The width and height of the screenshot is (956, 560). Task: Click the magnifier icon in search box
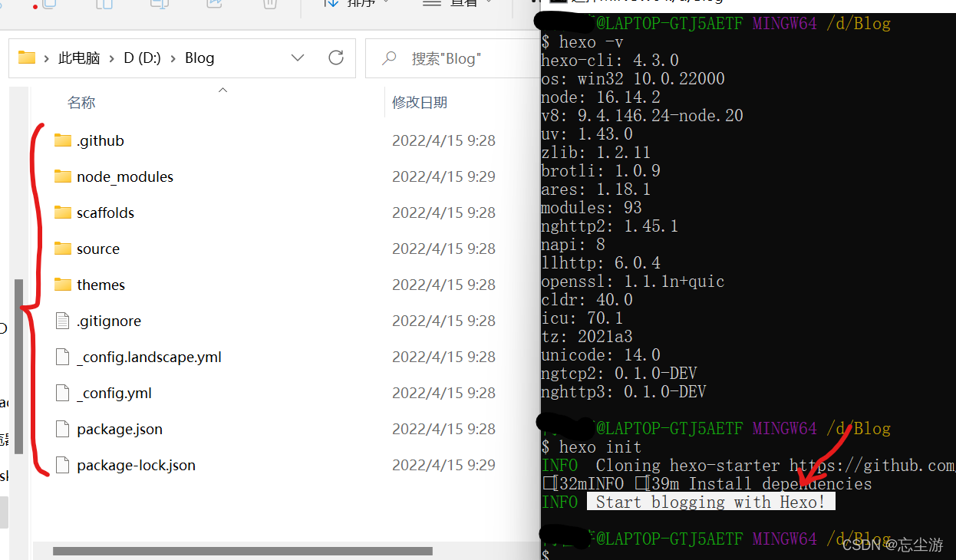390,58
